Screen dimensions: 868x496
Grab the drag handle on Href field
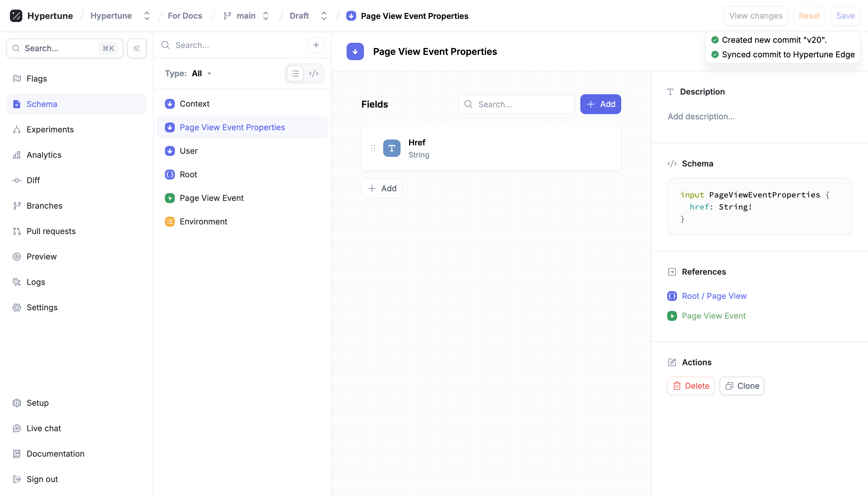pyautogui.click(x=373, y=148)
